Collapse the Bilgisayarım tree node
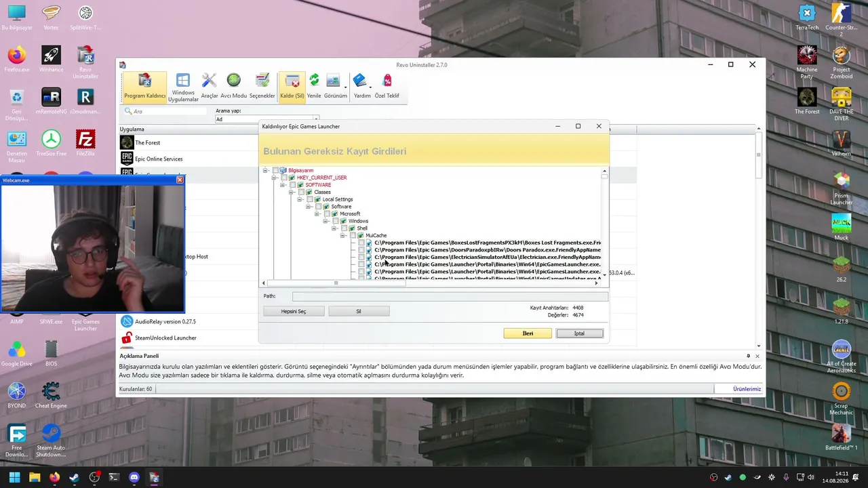 point(266,170)
